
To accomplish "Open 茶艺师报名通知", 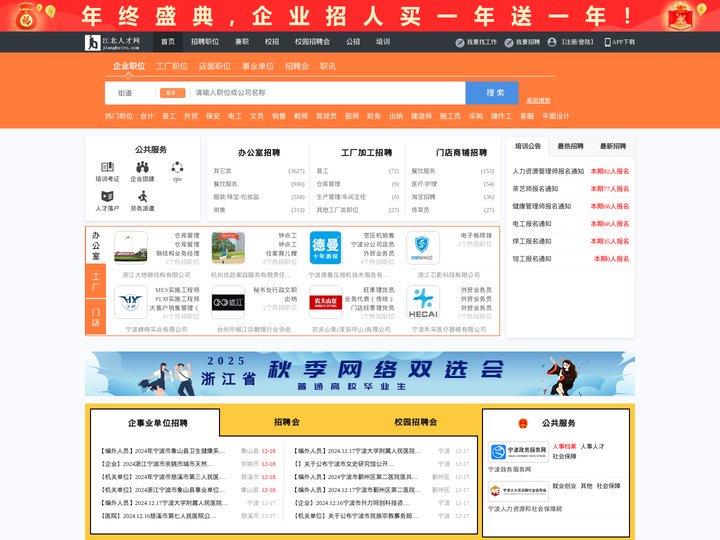I will point(535,189).
